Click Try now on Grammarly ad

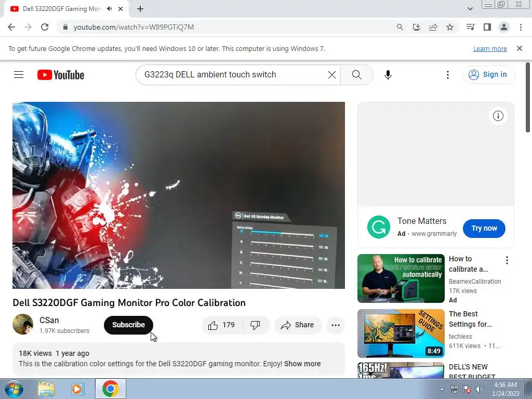(484, 229)
